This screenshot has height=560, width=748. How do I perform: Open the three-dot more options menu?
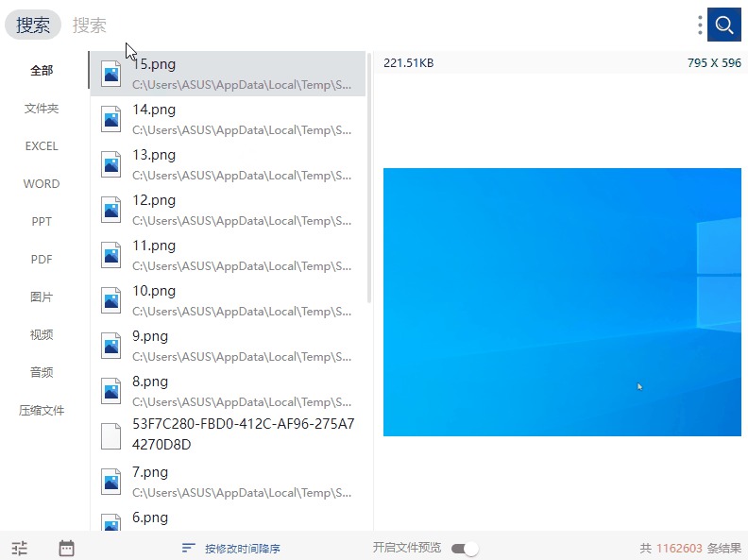[x=700, y=25]
